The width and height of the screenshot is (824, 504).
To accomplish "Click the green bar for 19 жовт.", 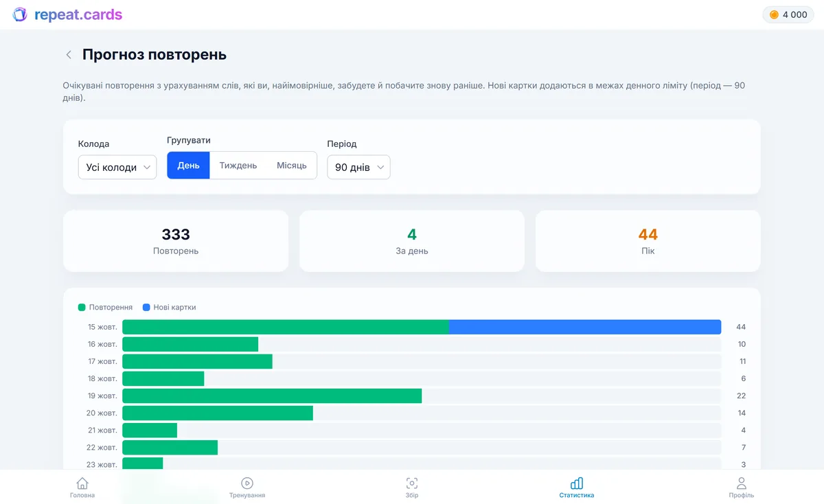I will tap(272, 396).
